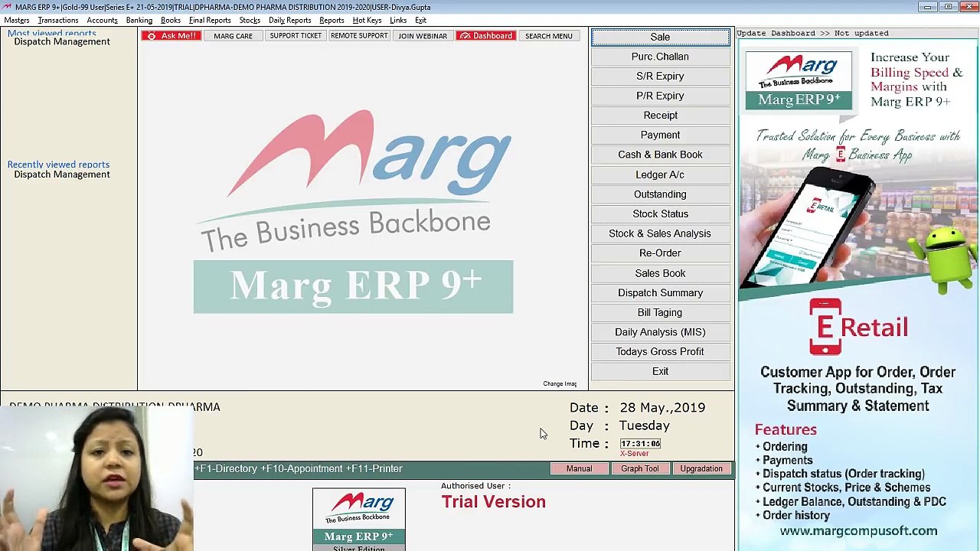The height and width of the screenshot is (551, 980).
Task: Open P/R Expiry
Action: click(x=660, y=96)
